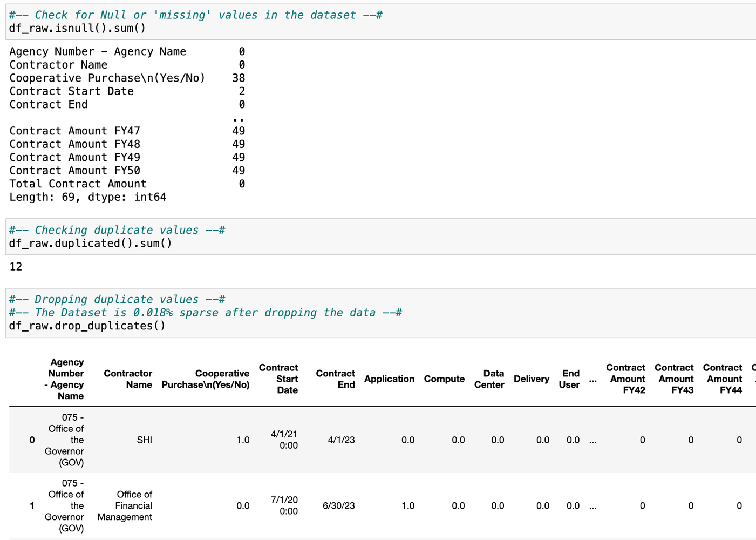
Task: Click the 'Dropping duplicate values' comment line
Action: click(117, 299)
